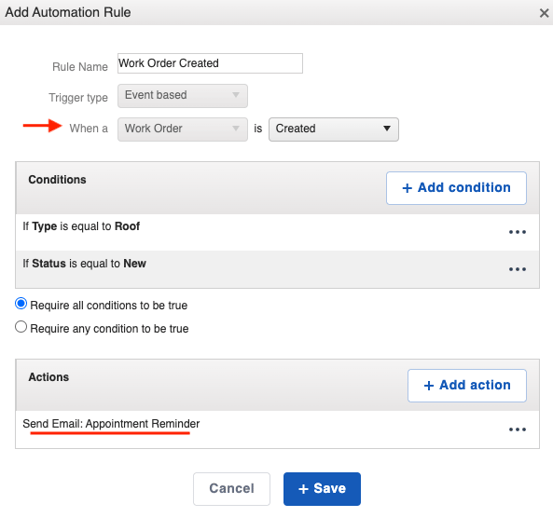Select Require all conditions to be true
This screenshot has height=531, width=553.
click(21, 304)
